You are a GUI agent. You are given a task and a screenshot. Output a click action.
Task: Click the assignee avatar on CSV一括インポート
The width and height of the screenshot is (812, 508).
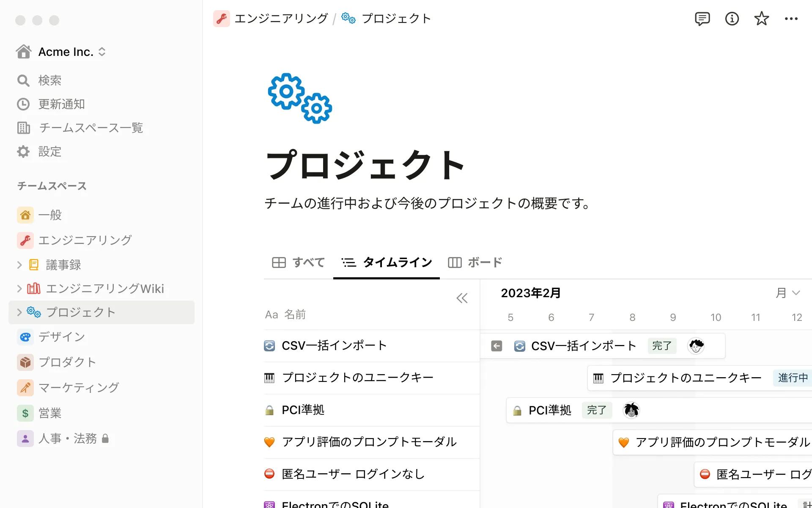coord(696,346)
